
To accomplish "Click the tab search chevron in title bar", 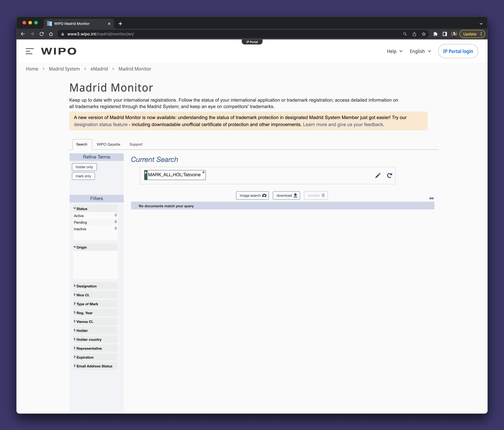I will point(481,24).
